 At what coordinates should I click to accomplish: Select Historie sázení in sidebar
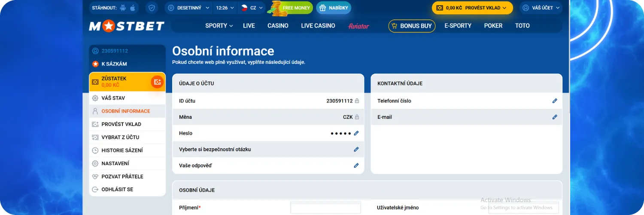tap(122, 150)
